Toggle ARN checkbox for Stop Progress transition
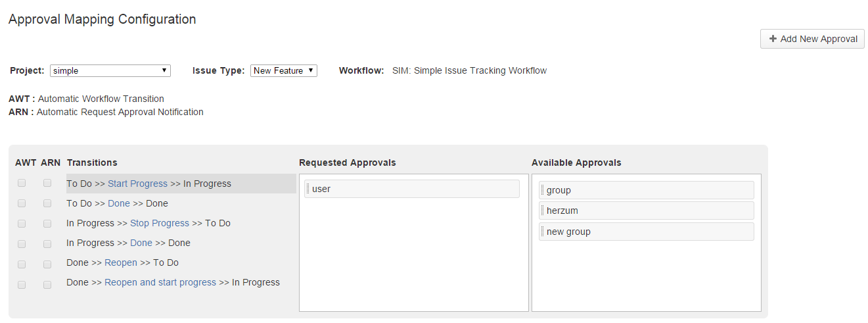 tap(47, 224)
